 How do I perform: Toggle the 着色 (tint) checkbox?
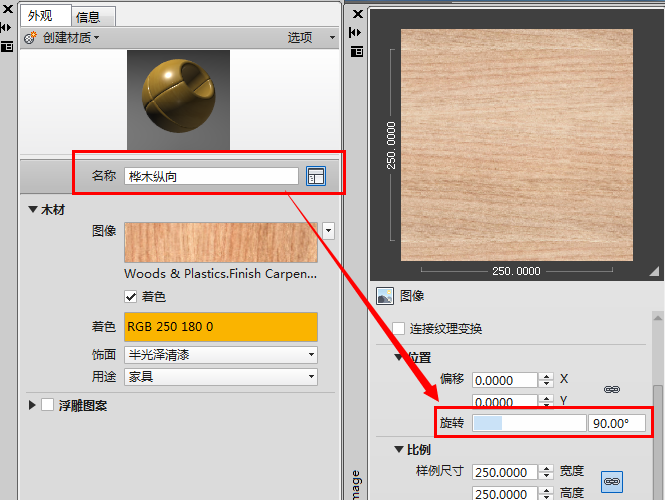tap(131, 297)
